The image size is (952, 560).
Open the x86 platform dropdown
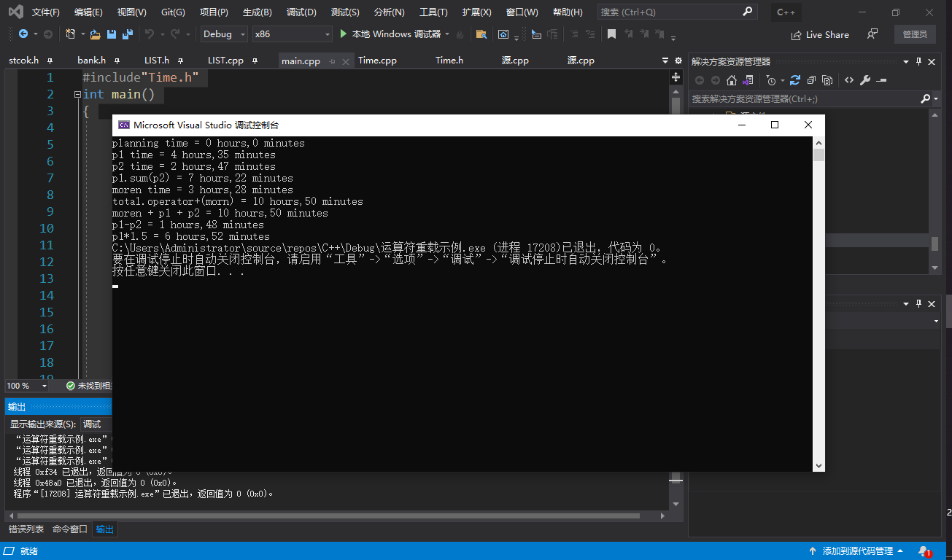coord(292,34)
